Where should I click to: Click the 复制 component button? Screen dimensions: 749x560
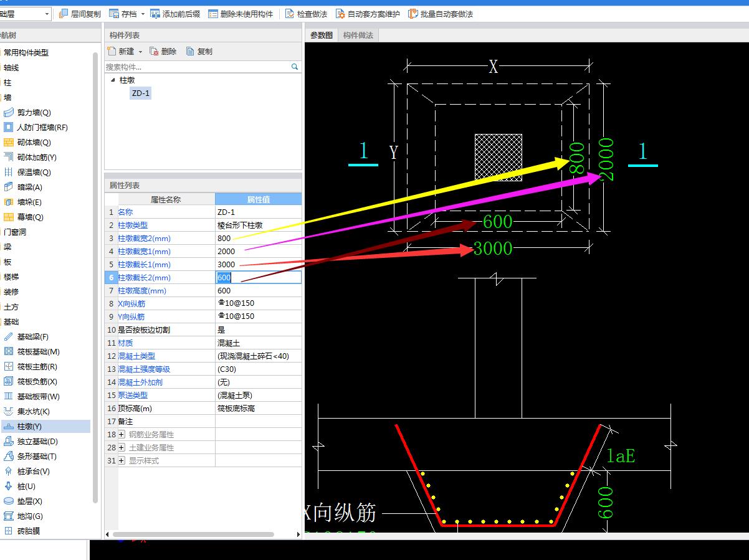coord(199,52)
